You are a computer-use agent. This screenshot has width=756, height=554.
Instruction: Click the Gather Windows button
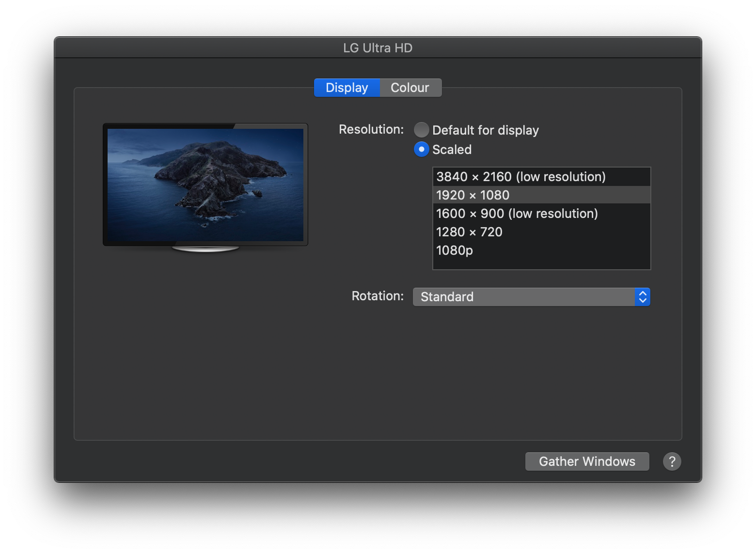coord(587,462)
